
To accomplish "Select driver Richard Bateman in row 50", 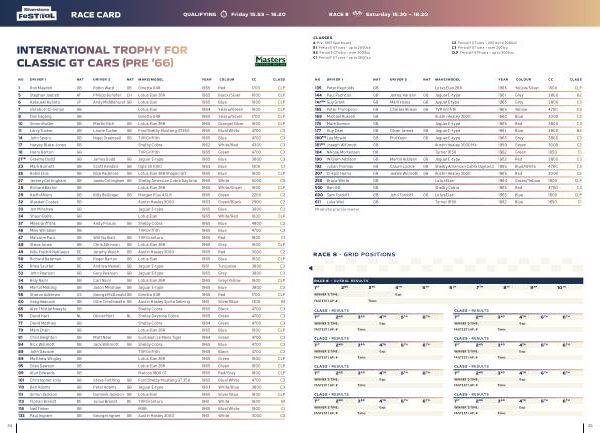I will tap(45, 259).
